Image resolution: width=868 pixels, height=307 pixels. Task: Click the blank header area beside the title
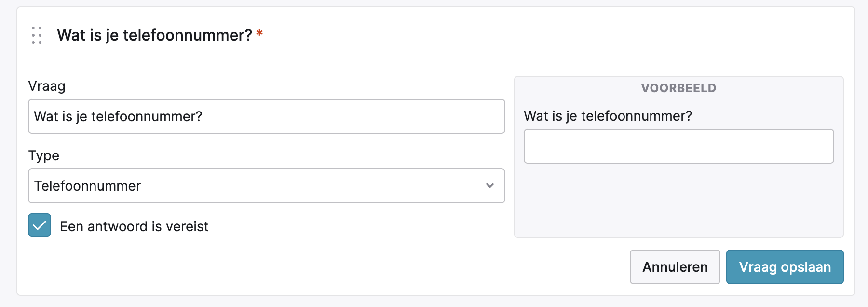pos(555,35)
